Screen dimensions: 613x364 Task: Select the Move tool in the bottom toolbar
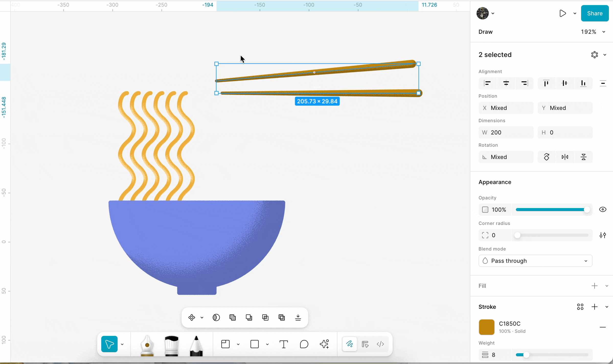tap(109, 344)
